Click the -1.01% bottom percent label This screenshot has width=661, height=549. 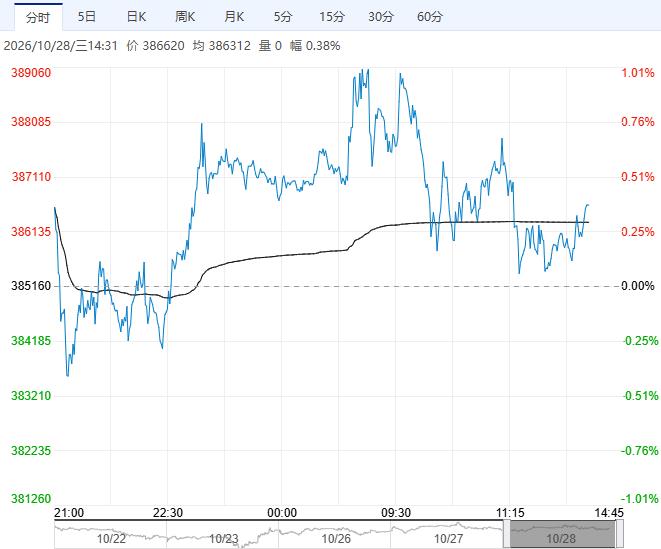click(640, 499)
